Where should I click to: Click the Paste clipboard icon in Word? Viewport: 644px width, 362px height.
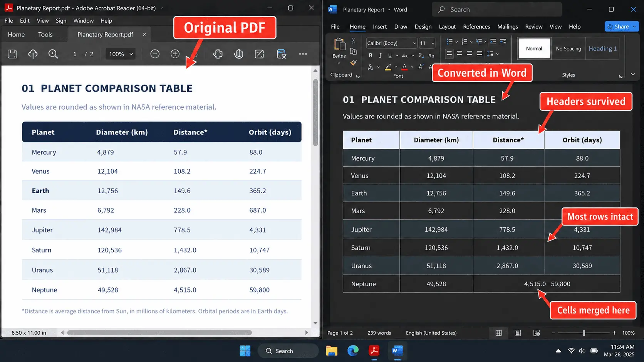339,45
